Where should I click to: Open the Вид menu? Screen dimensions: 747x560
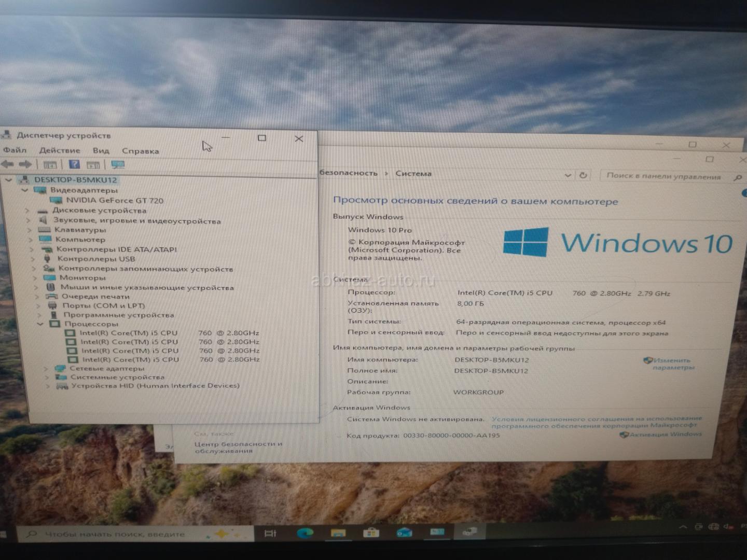point(101,151)
